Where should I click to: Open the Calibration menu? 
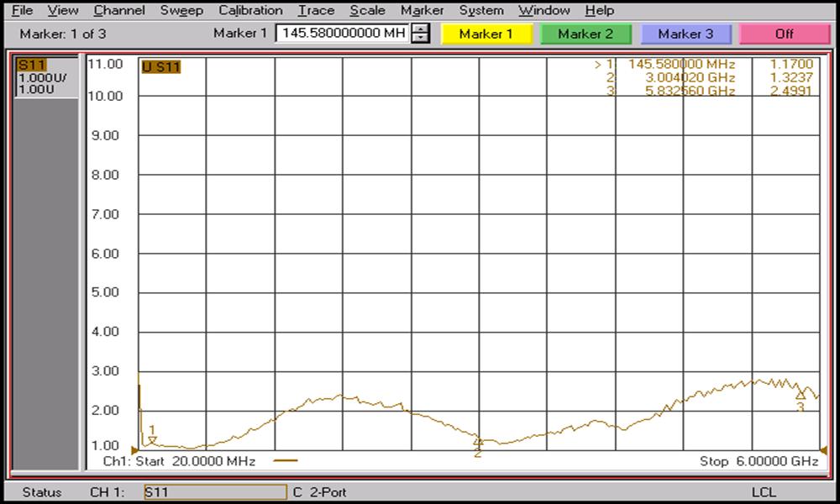click(x=250, y=10)
